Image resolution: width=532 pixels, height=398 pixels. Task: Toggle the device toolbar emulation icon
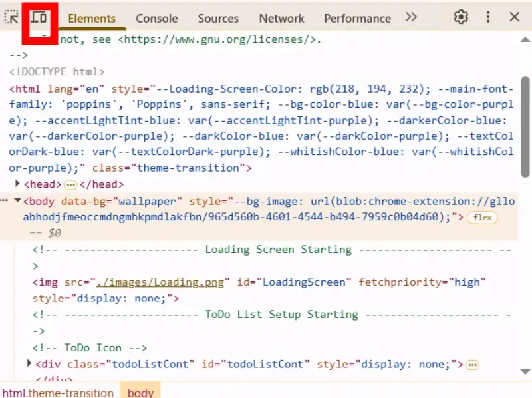39,17
